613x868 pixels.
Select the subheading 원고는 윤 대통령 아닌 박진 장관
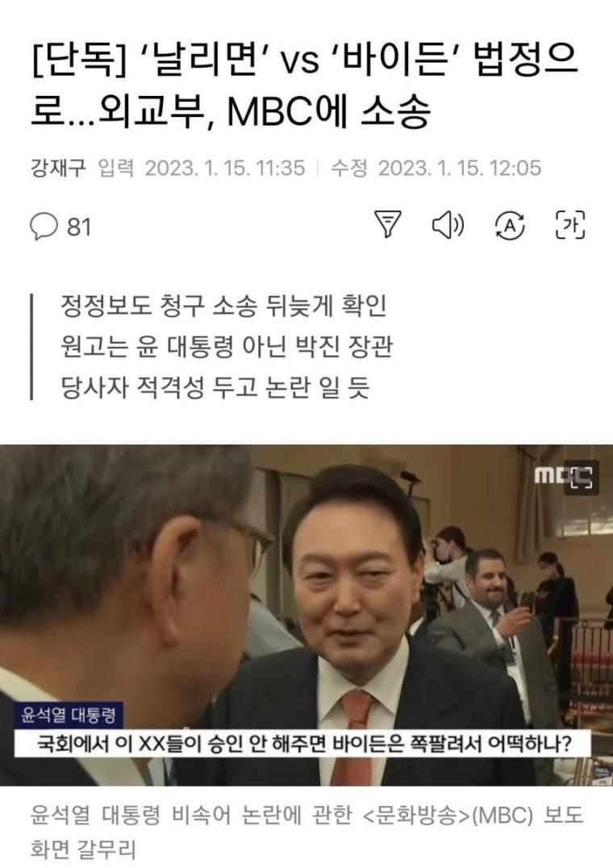click(227, 347)
